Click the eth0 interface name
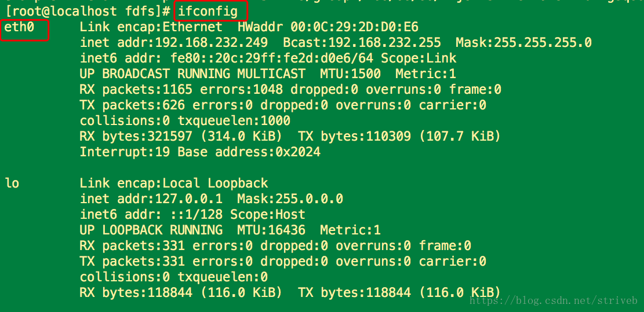This screenshot has width=644, height=312. point(19,27)
